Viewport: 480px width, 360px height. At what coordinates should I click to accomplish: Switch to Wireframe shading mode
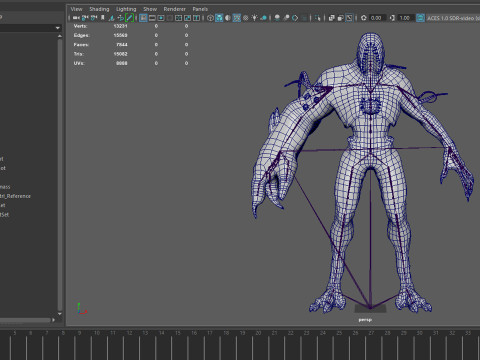[x=210, y=18]
